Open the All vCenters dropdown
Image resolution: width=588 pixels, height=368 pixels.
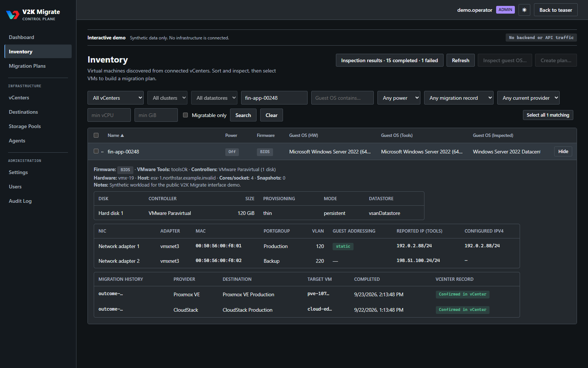[x=115, y=98]
